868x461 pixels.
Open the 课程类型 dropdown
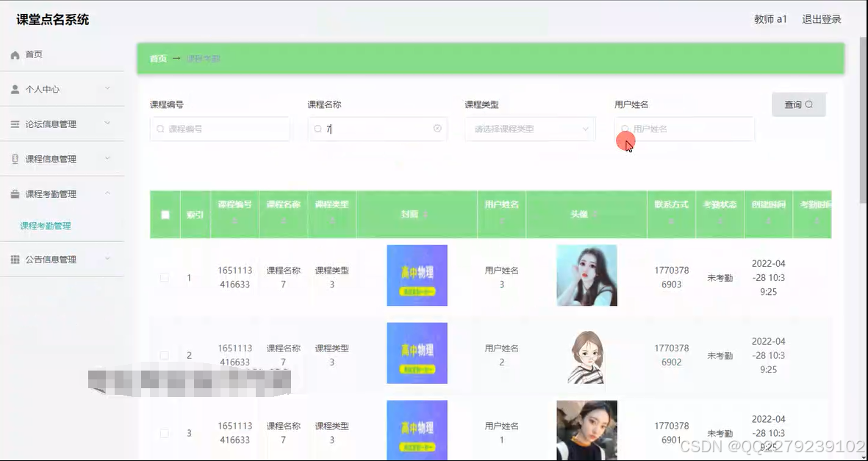[x=530, y=129]
